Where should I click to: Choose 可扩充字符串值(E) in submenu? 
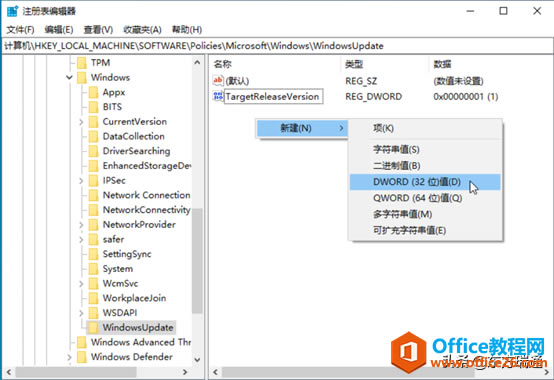[425, 231]
